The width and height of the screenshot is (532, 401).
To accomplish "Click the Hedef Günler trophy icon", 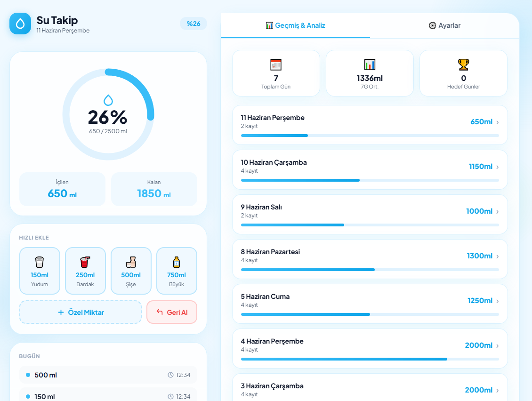I will [x=463, y=64].
